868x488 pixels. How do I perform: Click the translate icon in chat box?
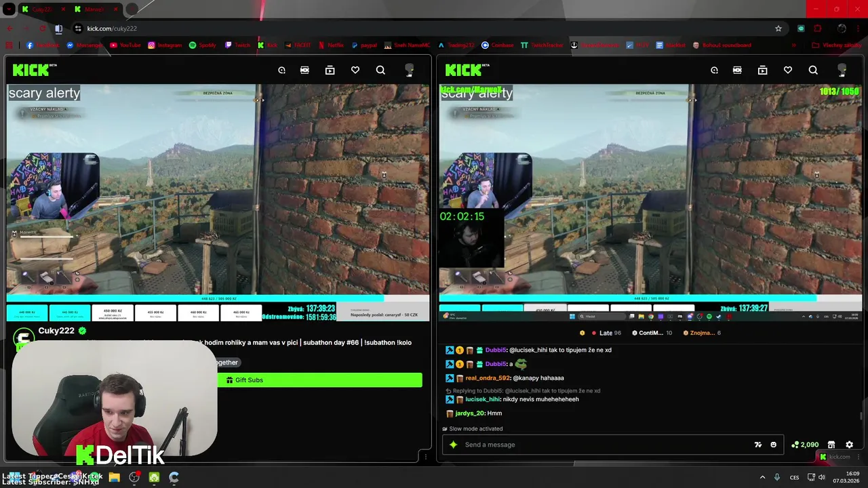click(x=758, y=445)
